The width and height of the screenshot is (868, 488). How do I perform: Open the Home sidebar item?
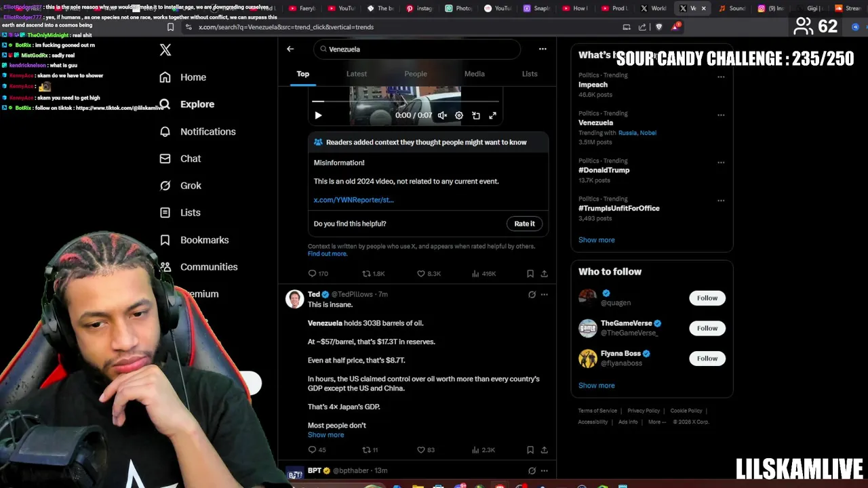(x=183, y=77)
